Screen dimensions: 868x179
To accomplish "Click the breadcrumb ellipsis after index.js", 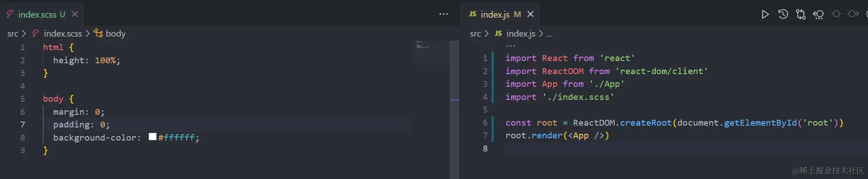I will 549,34.
